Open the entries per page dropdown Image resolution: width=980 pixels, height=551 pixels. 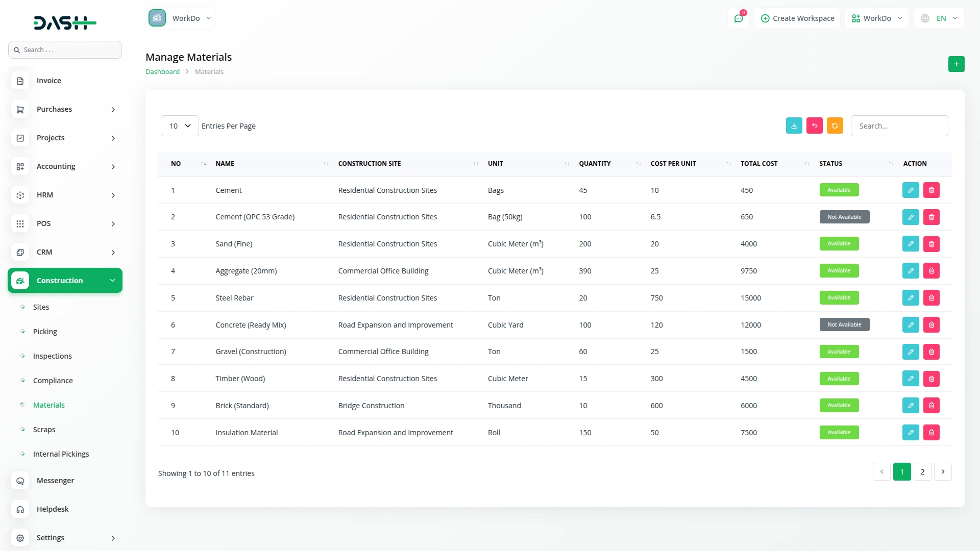180,126
